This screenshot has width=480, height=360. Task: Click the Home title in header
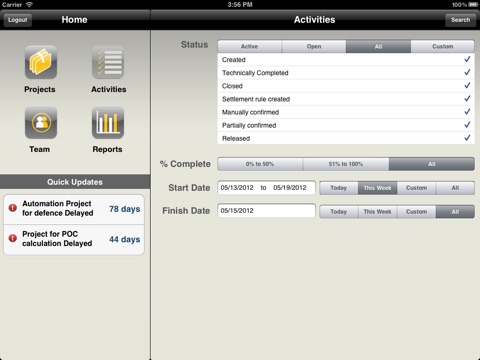tap(74, 20)
